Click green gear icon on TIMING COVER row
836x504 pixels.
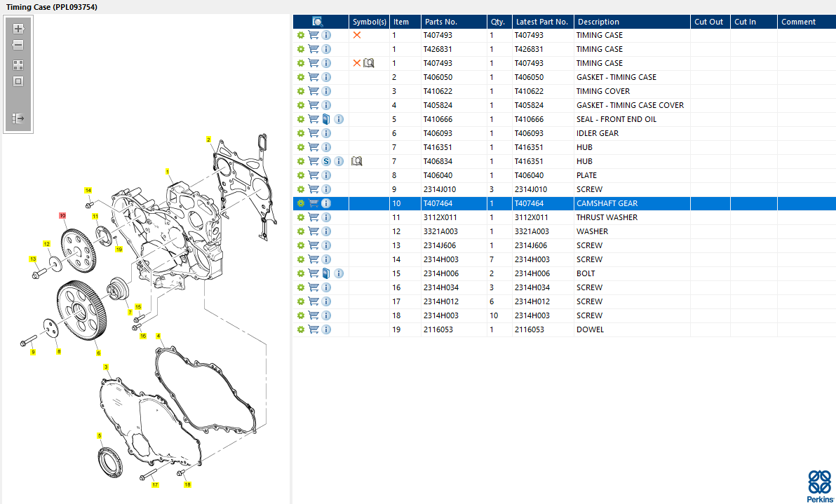coord(301,91)
